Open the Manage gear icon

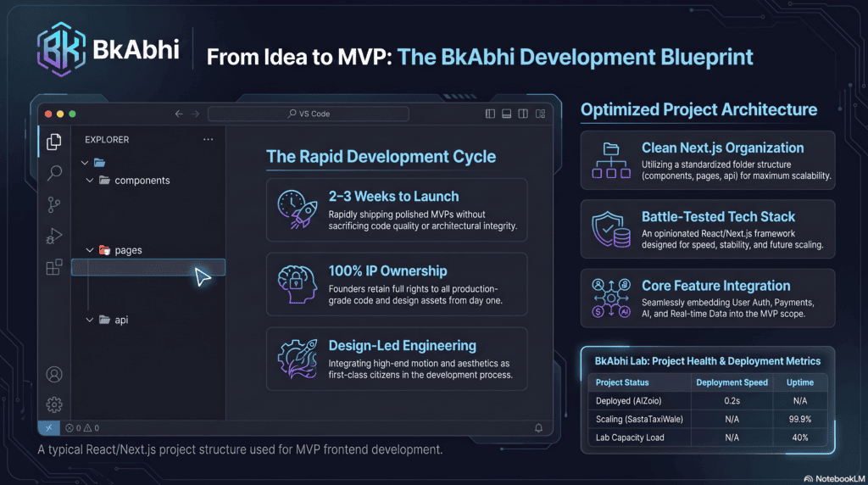point(54,404)
